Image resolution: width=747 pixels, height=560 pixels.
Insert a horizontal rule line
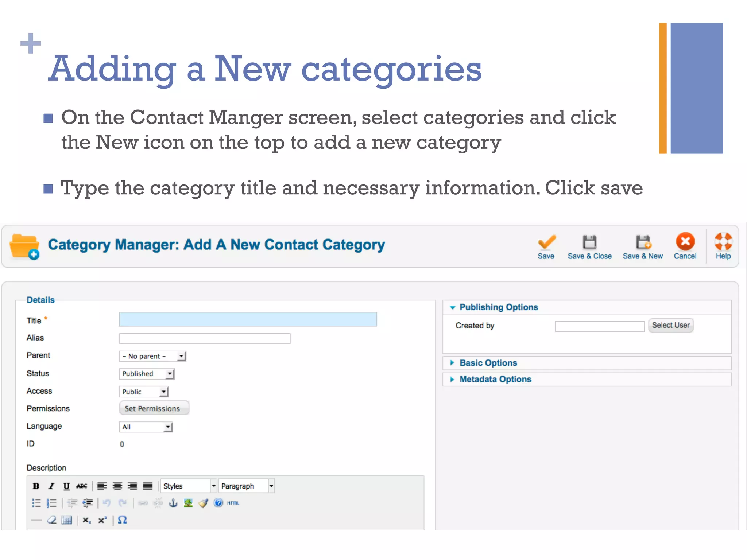pos(36,520)
